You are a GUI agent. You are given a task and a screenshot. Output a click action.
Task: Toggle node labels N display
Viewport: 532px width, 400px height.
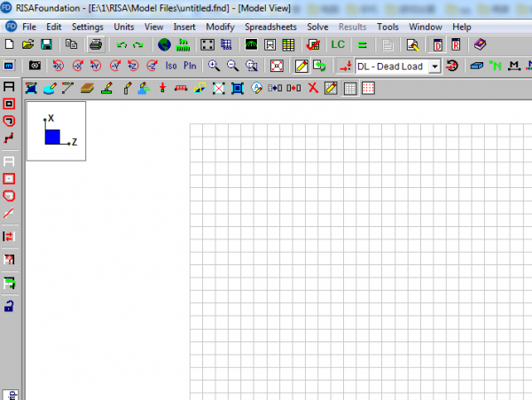click(x=496, y=66)
